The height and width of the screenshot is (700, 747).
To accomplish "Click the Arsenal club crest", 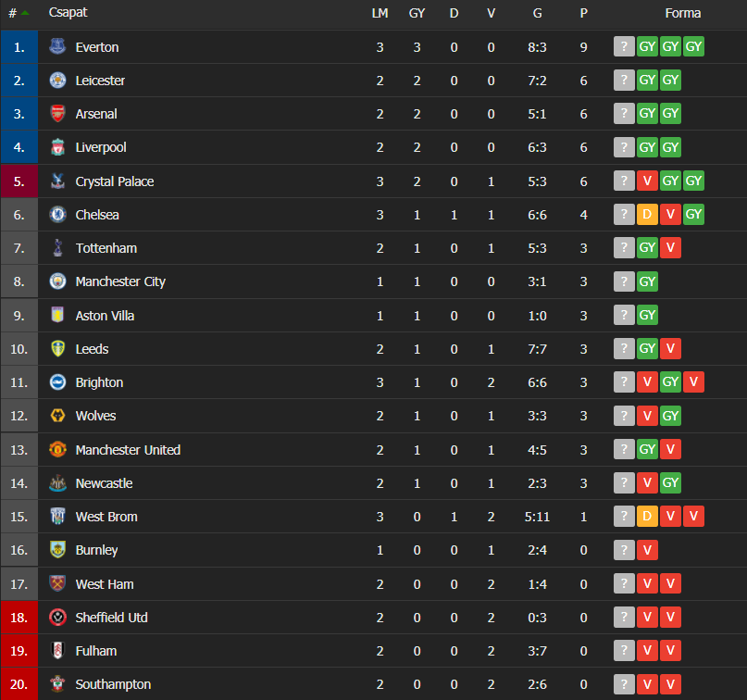I will [57, 113].
